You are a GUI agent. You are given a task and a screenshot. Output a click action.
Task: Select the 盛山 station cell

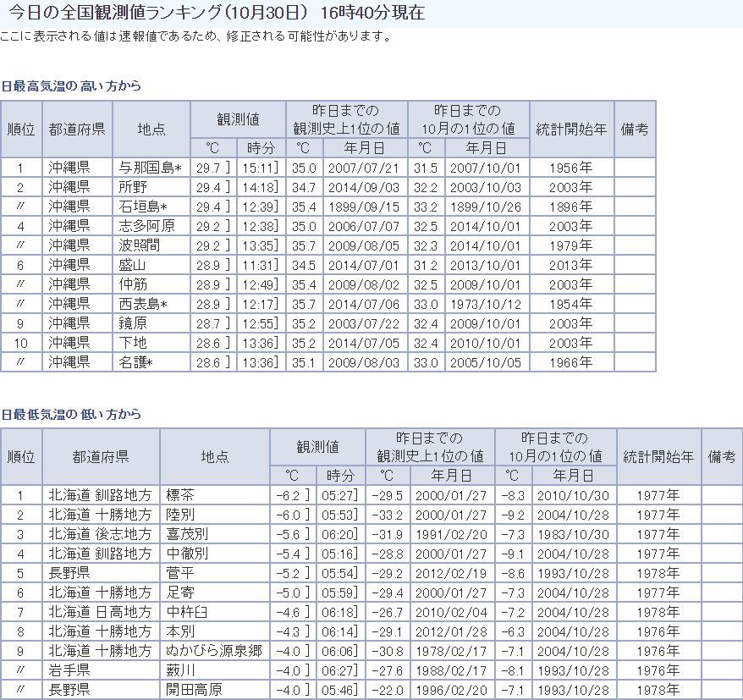pyautogui.click(x=151, y=264)
